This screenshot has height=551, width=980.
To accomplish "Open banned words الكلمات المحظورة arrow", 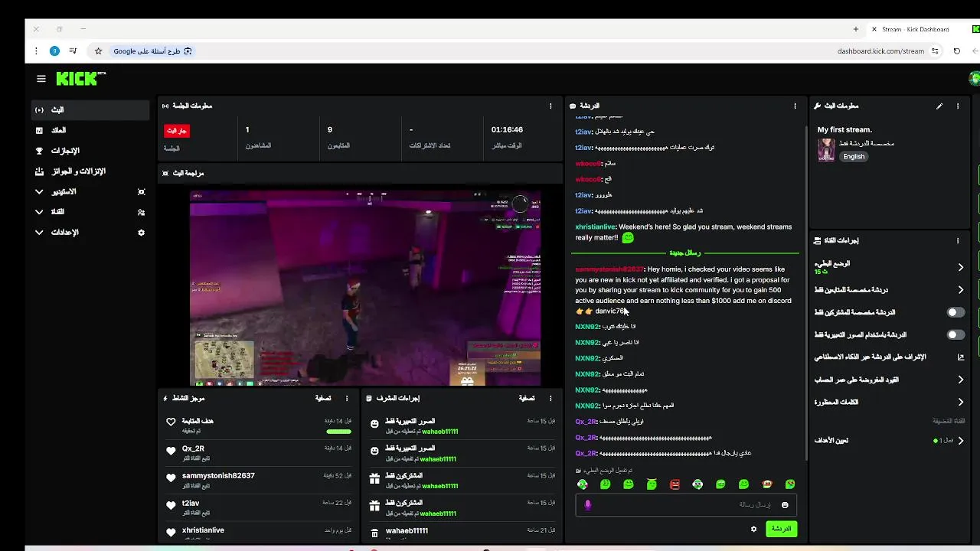I will coord(960,402).
